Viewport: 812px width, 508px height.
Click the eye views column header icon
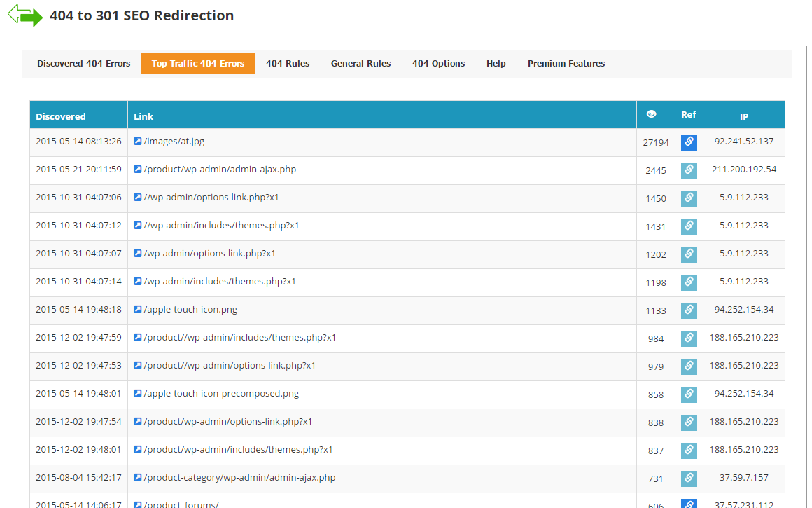point(652,114)
